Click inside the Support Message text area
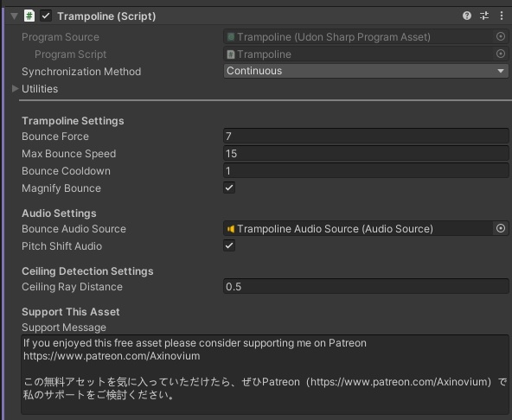The height and width of the screenshot is (420, 512). 265,374
